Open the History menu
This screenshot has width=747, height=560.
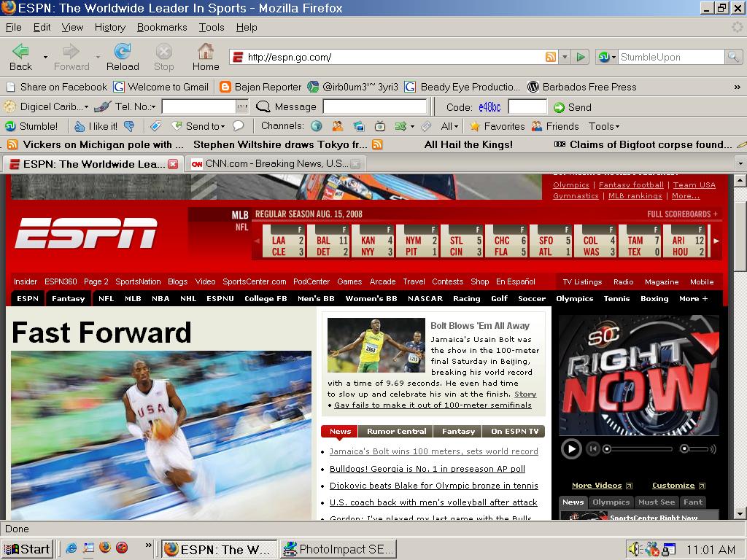pyautogui.click(x=110, y=27)
